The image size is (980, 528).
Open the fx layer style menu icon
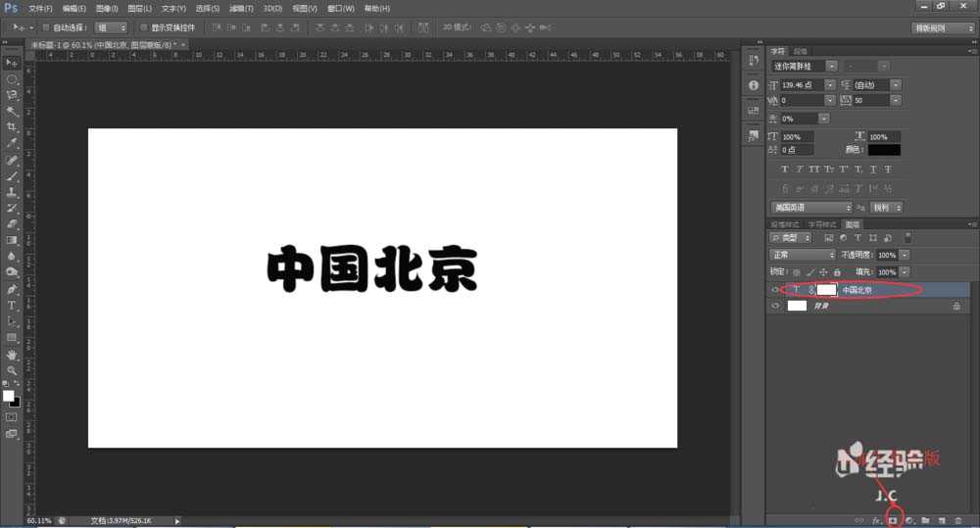click(877, 520)
